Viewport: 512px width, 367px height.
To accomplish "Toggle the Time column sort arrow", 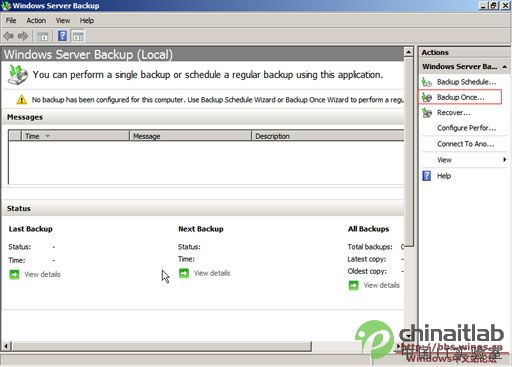I will pos(47,136).
